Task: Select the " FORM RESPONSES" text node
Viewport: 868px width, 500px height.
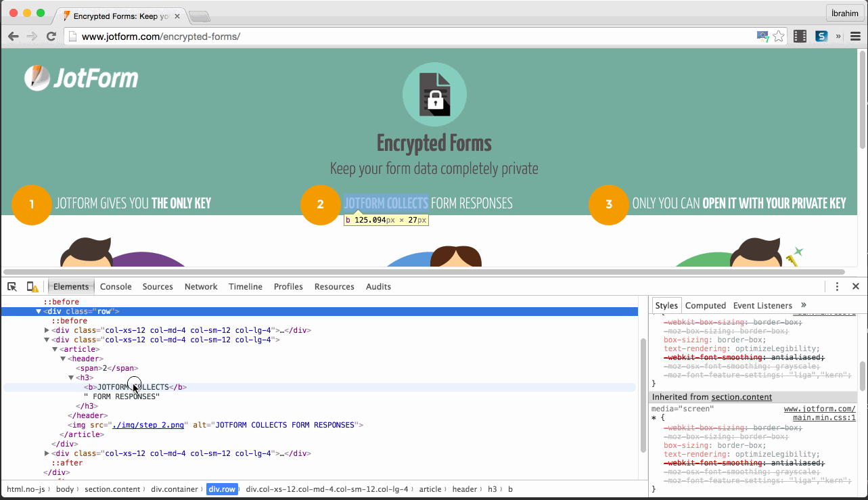Action: pos(122,396)
